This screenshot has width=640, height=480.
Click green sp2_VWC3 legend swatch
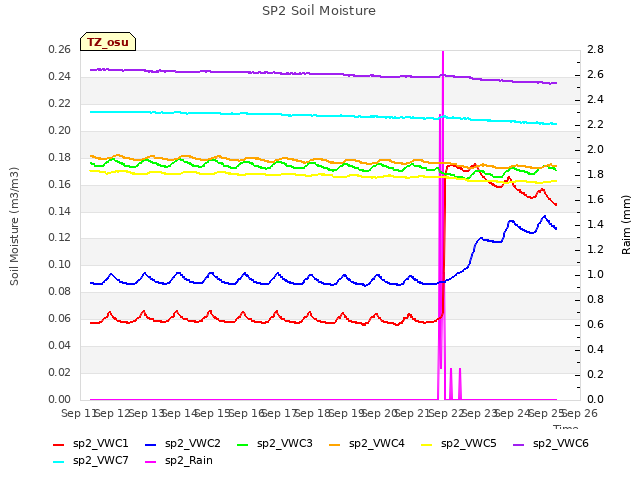coord(243,444)
